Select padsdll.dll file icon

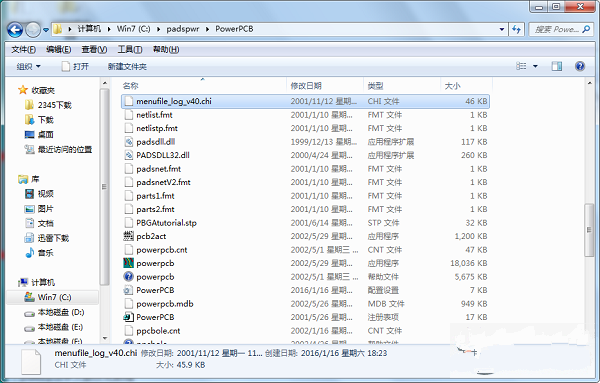point(129,142)
